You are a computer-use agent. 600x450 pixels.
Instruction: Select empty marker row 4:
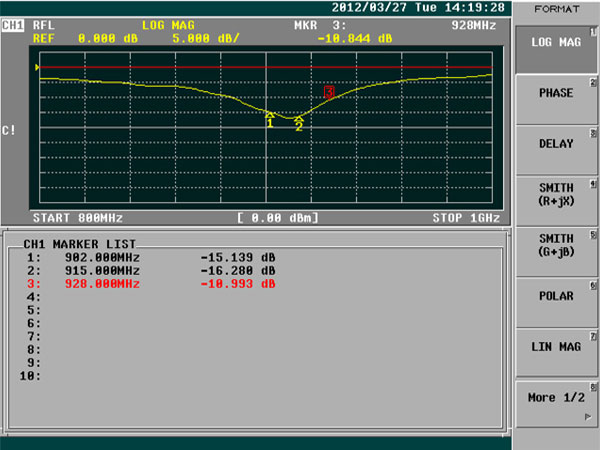pyautogui.click(x=34, y=297)
